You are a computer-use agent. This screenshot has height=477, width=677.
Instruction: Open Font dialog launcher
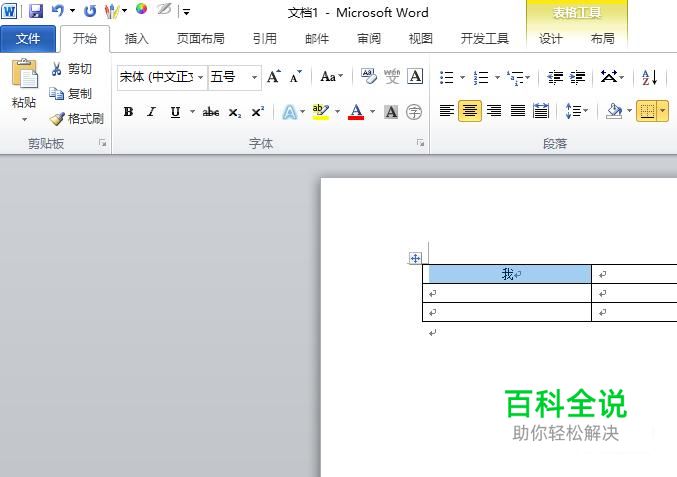point(420,142)
